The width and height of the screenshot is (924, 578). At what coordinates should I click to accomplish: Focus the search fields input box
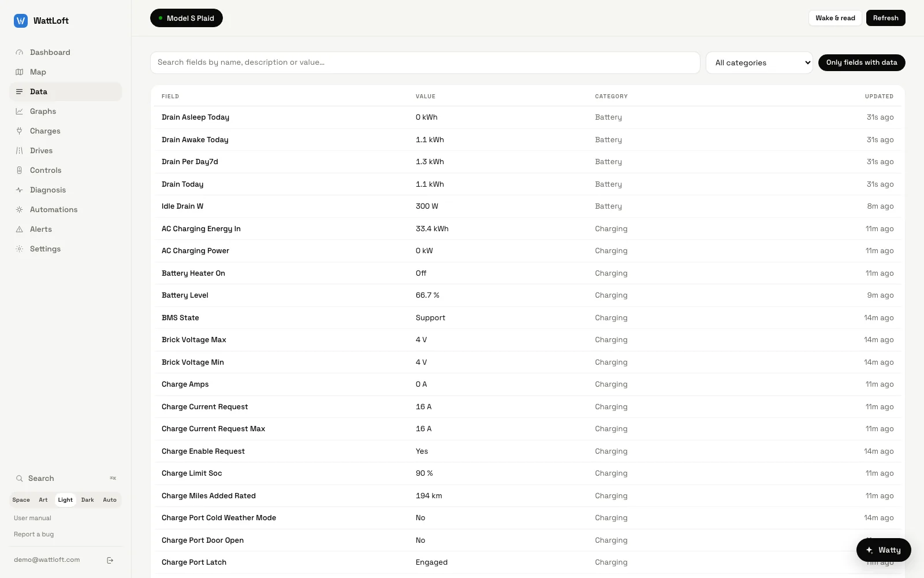[x=425, y=62]
